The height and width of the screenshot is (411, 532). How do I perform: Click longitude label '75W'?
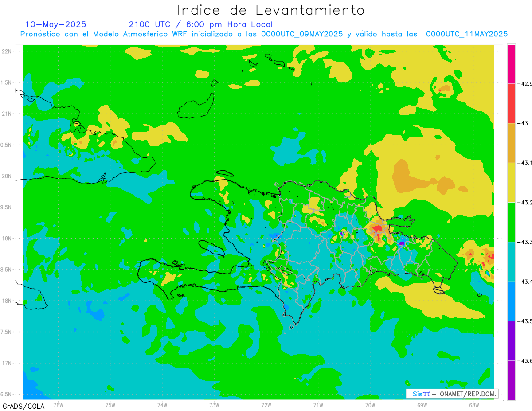pos(110,405)
